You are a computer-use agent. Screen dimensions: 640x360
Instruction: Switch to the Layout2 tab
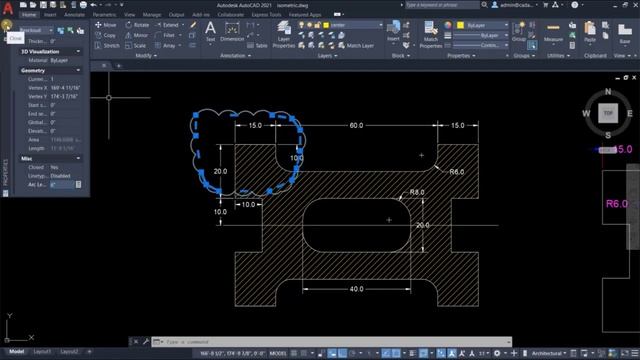[x=69, y=351]
